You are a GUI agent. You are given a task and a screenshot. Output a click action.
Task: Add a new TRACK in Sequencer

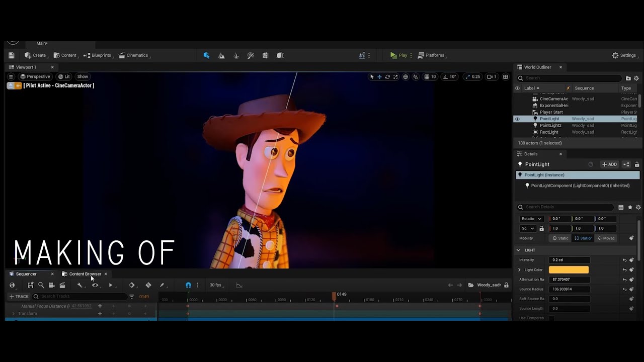coord(19,297)
